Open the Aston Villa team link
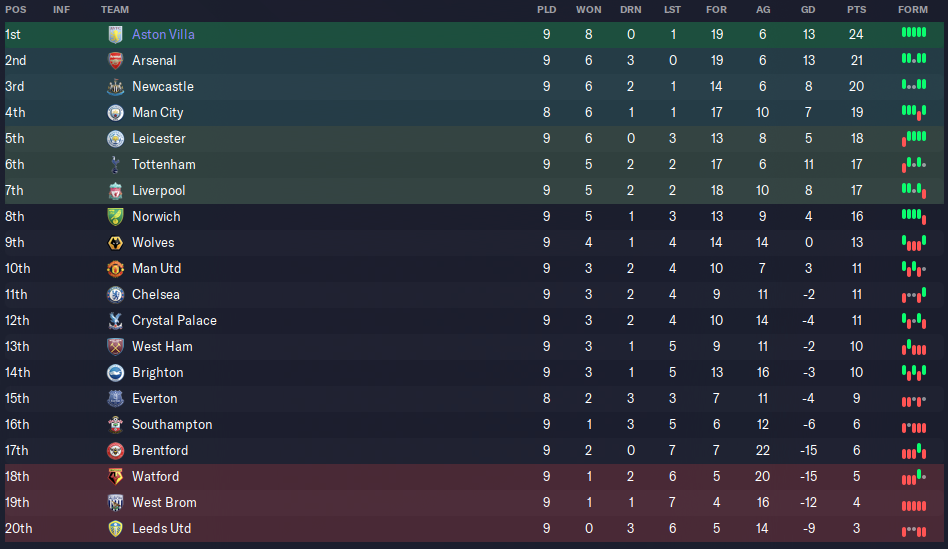 click(163, 34)
